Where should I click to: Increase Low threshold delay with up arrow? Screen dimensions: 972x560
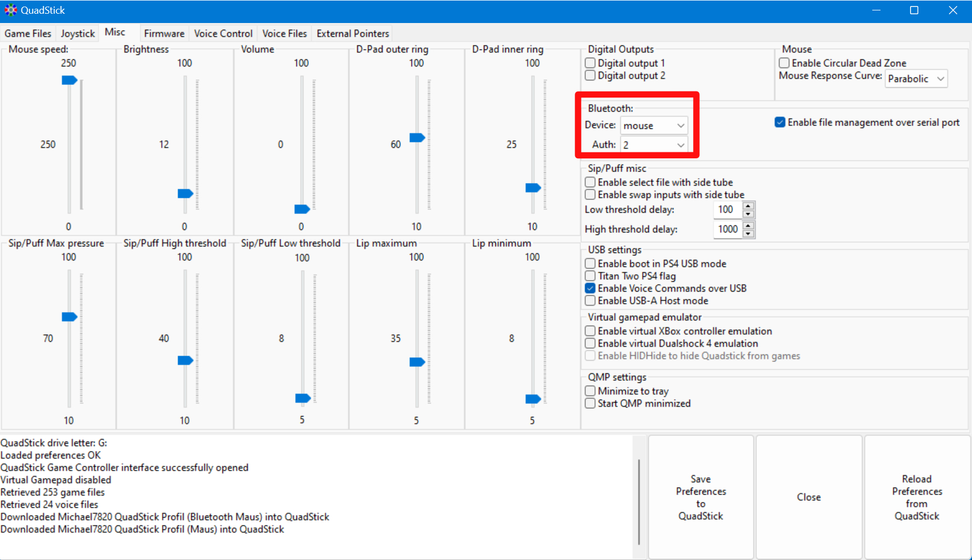coord(748,206)
